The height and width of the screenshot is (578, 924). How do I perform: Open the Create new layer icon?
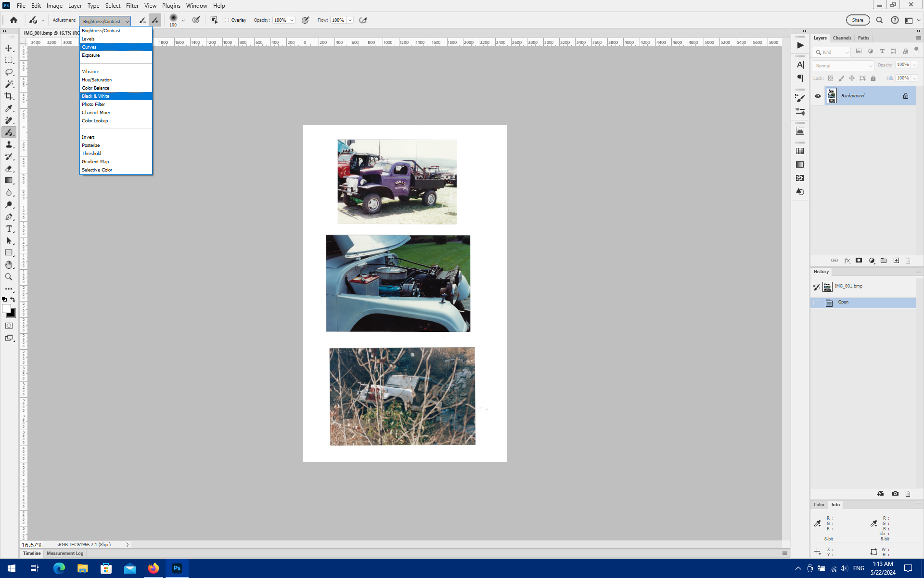coord(896,261)
